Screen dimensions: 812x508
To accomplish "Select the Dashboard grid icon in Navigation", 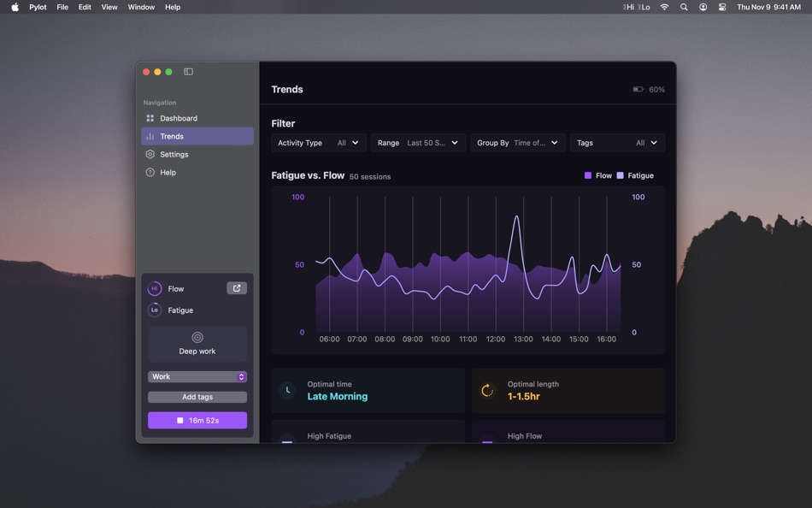I will 150,118.
